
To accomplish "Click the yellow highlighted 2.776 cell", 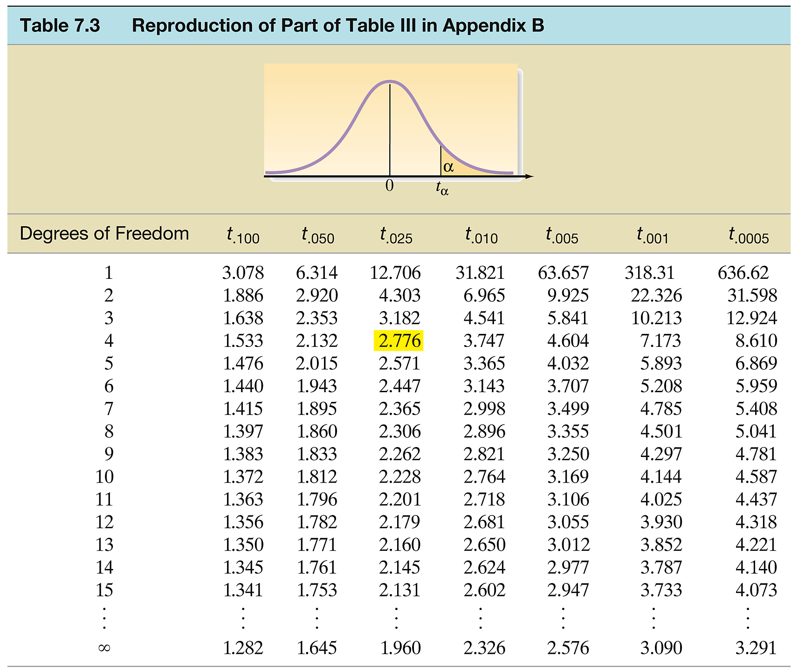I will pyautogui.click(x=399, y=340).
